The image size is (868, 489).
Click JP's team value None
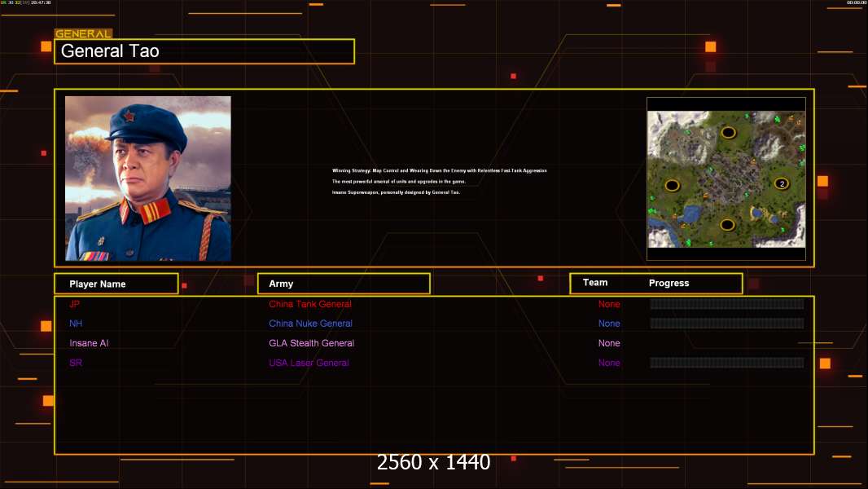609,304
